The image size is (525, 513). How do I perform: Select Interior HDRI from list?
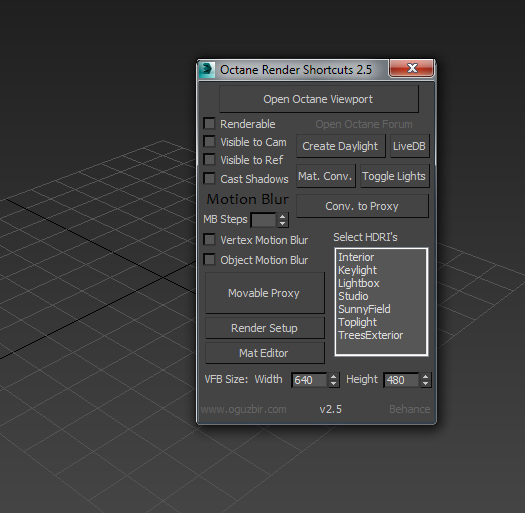381,257
